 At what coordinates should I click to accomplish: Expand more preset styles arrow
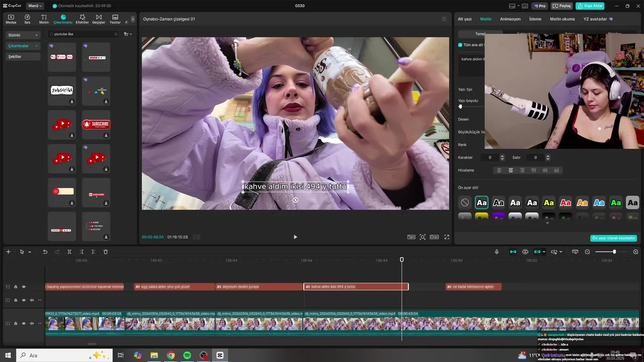pyautogui.click(x=547, y=223)
